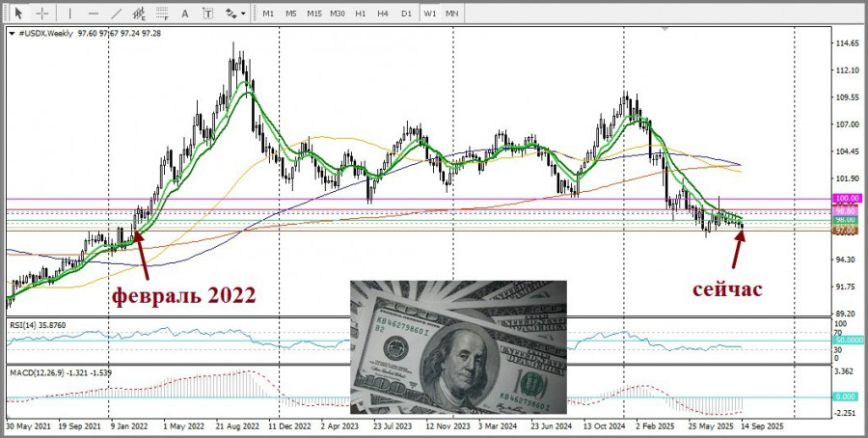Switch to the H4 timeframe
This screenshot has height=438, width=868.
383,14
